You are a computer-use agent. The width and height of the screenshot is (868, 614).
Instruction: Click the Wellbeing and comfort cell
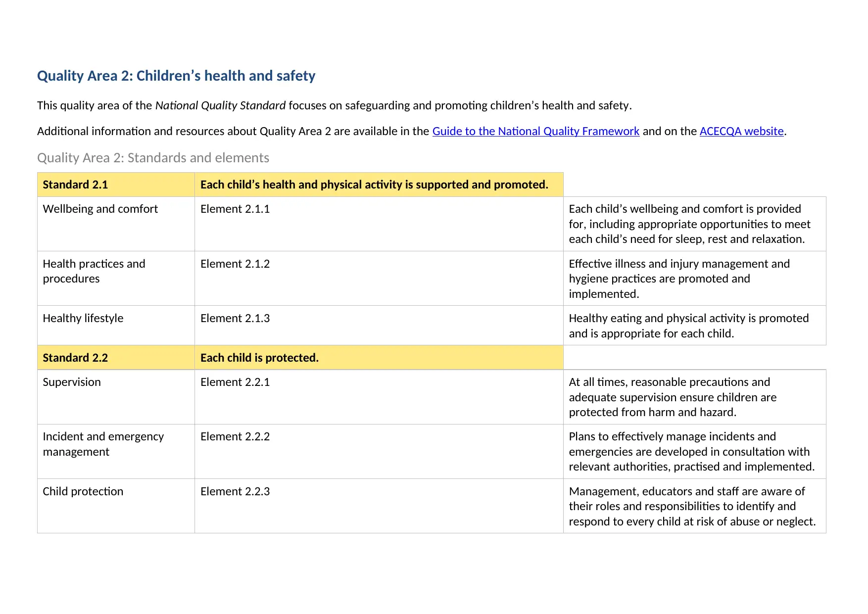(x=116, y=224)
